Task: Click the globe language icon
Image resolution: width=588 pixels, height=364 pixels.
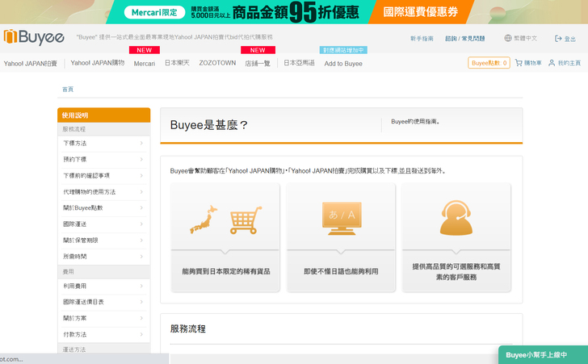Action: pos(508,38)
